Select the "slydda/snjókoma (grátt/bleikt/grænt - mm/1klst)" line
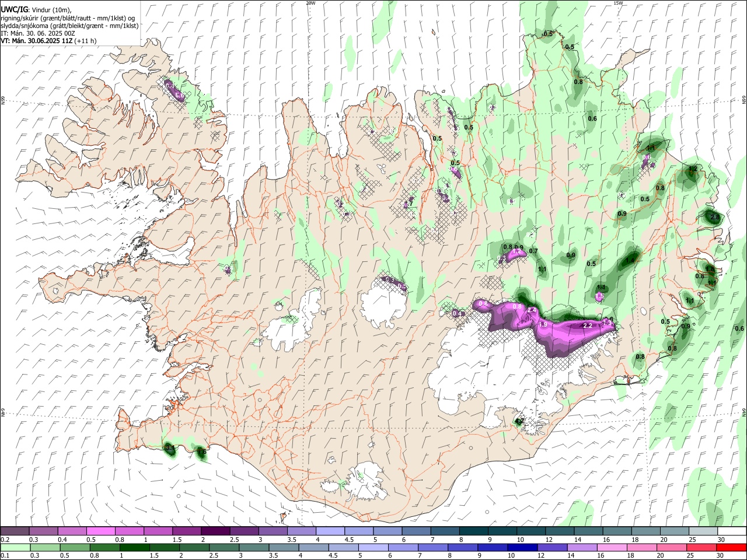Image resolution: width=747 pixels, height=560 pixels. click(69, 26)
